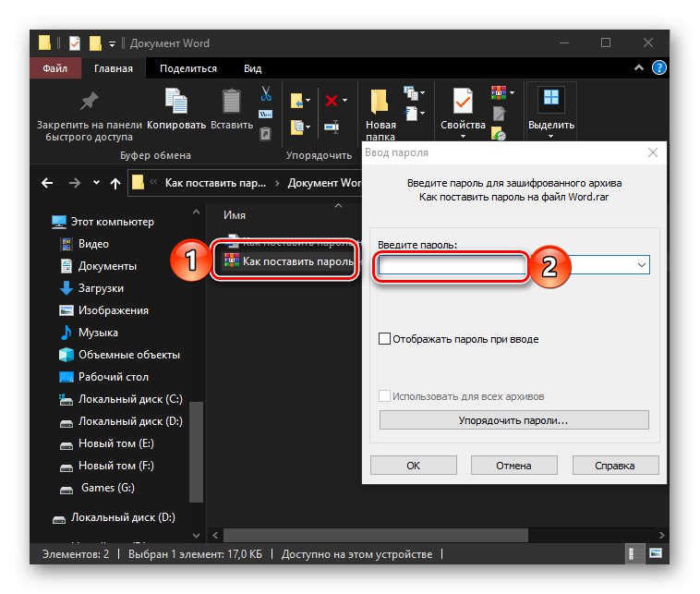Viewport: 700px width, 594px height.
Task: Click the New item icon
Action: click(x=411, y=93)
